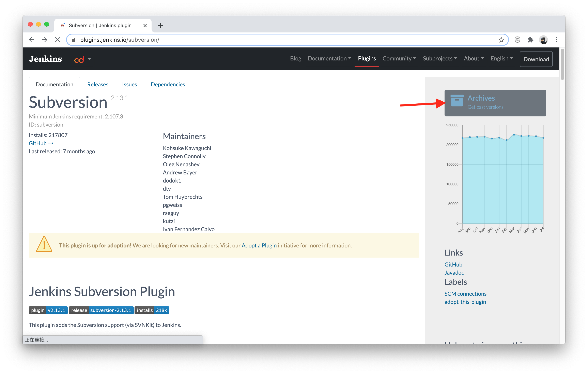Click the Jenkins logo text
Image resolution: width=588 pixels, height=374 pixels.
(x=45, y=59)
